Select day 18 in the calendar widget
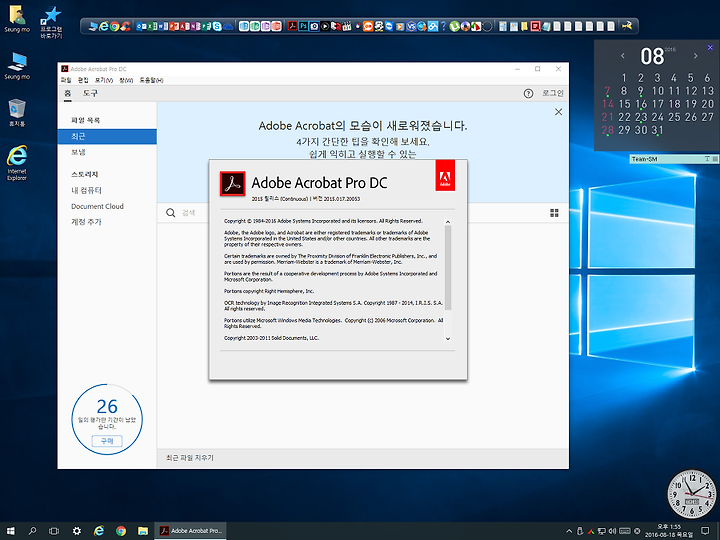 tap(674, 104)
